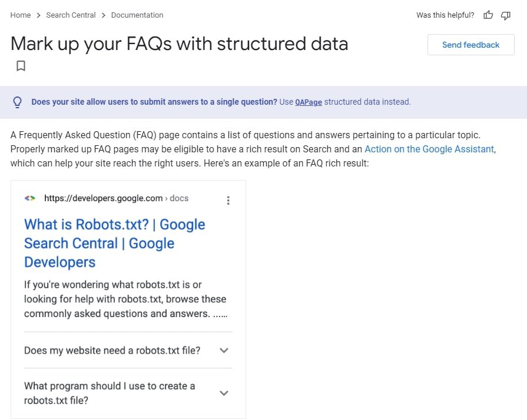Viewport: 527px width, 420px height.
Task: Click the developers.google.com URL in the result
Action: tap(103, 198)
